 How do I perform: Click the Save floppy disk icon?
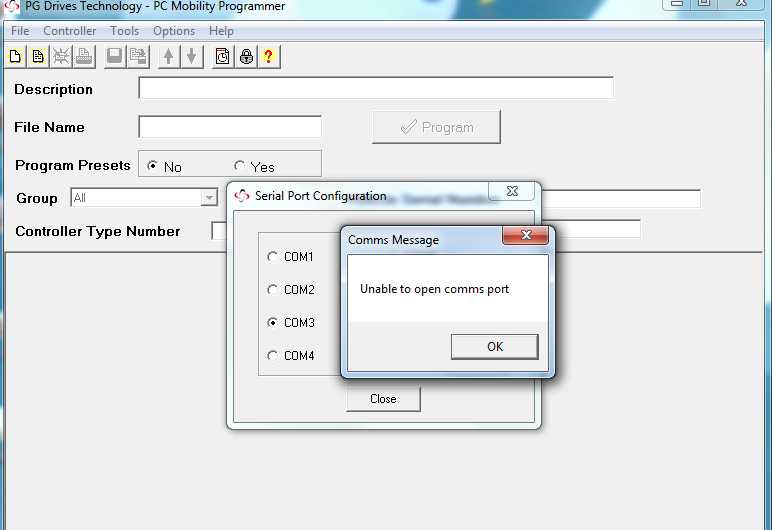(x=114, y=57)
